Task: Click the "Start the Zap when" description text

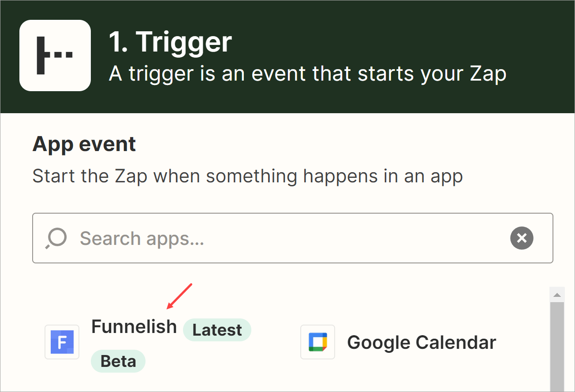Action: (x=247, y=177)
